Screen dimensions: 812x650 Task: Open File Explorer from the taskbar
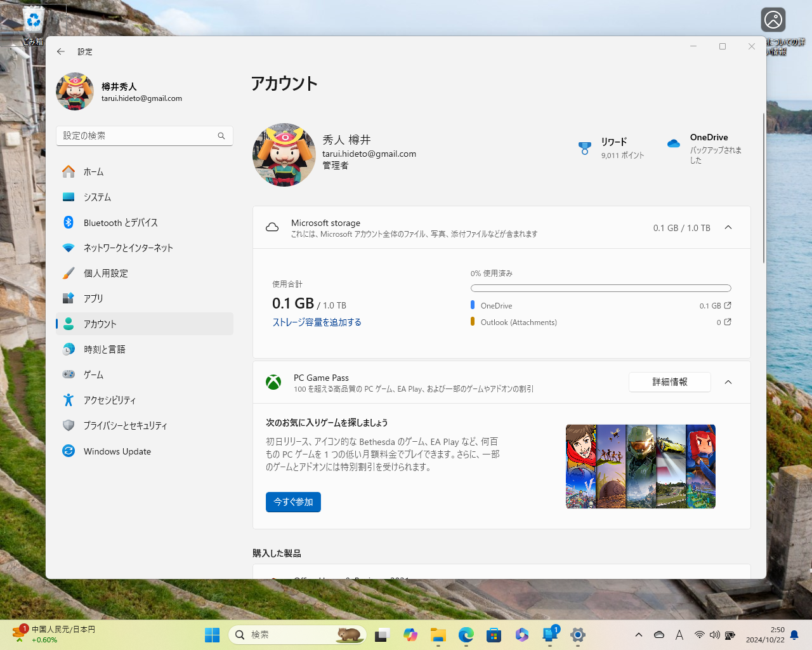tap(438, 635)
